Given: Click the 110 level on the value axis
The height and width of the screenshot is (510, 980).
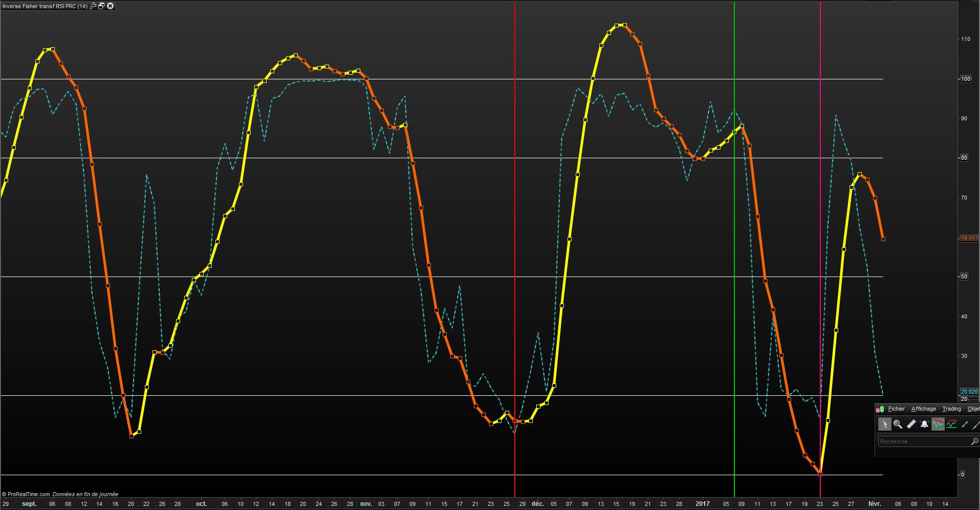Looking at the screenshot, I should (966, 39).
